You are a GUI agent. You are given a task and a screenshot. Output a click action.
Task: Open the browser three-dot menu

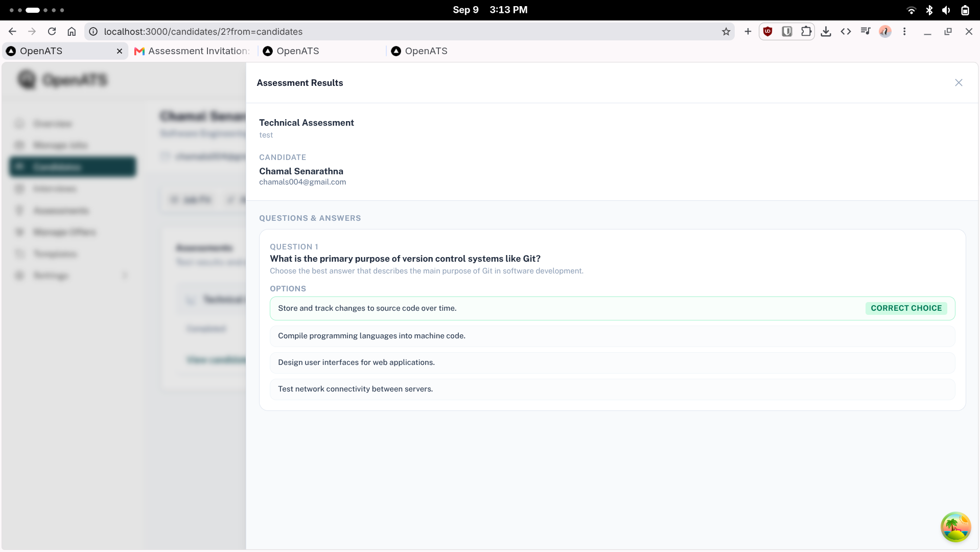(x=904, y=32)
